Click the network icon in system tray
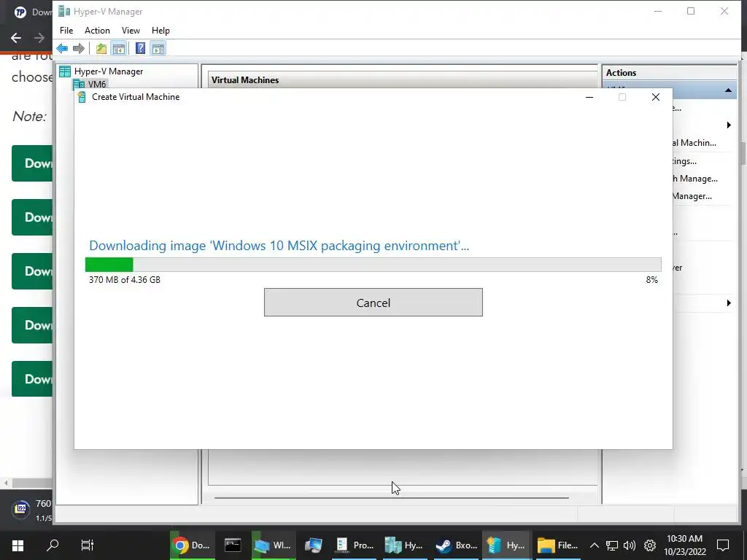This screenshot has width=747, height=560. coord(612,545)
